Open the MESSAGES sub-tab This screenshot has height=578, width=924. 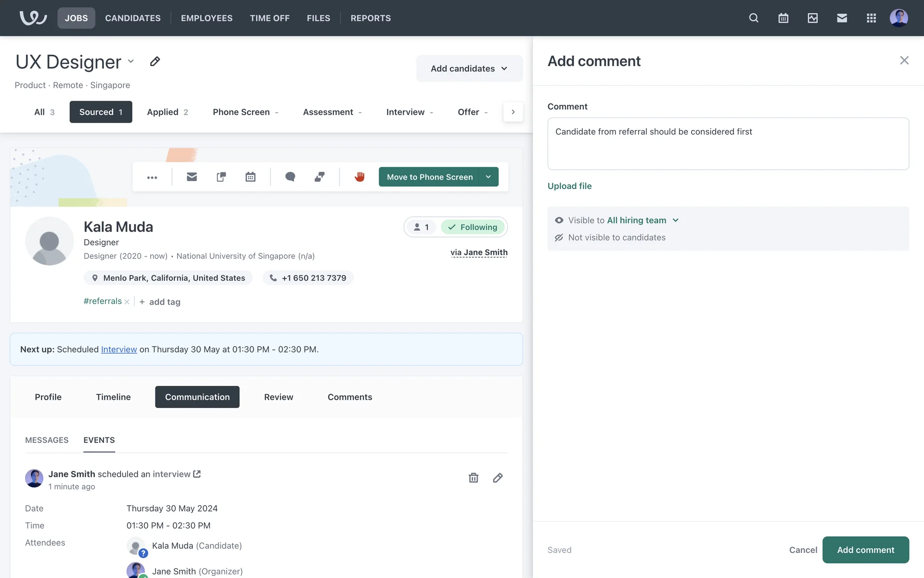pos(47,440)
